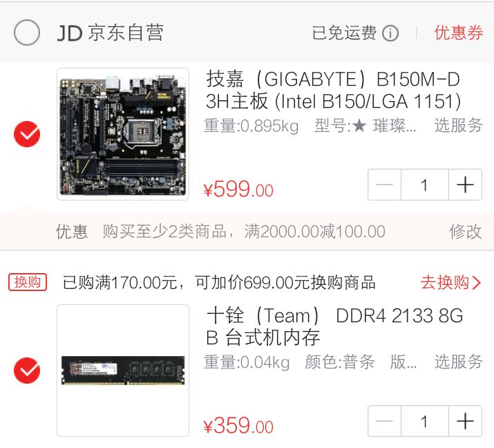Screen dimensions: 494x448
Task: Open 选服务 for the GIGABYTE motherboard
Action: (x=458, y=125)
